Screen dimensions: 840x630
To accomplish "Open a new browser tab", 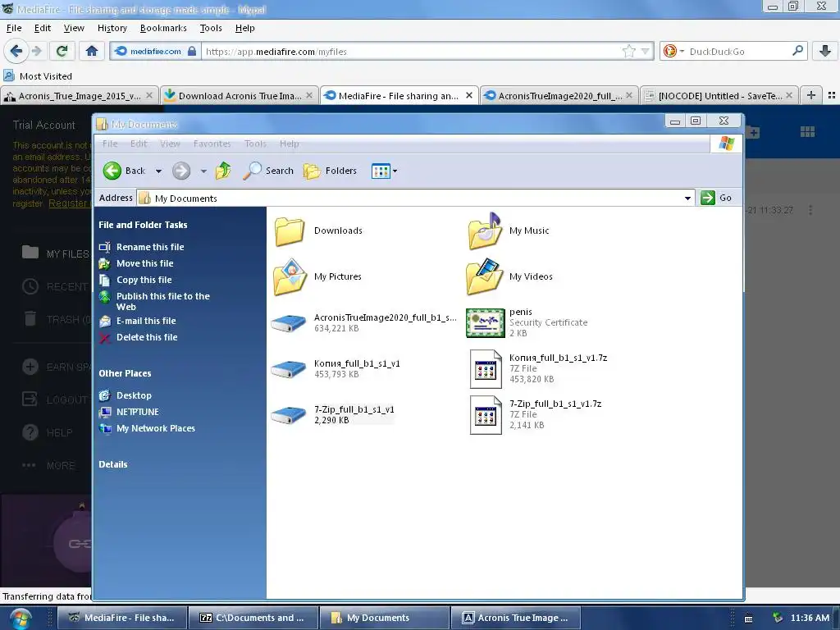I will (811, 95).
